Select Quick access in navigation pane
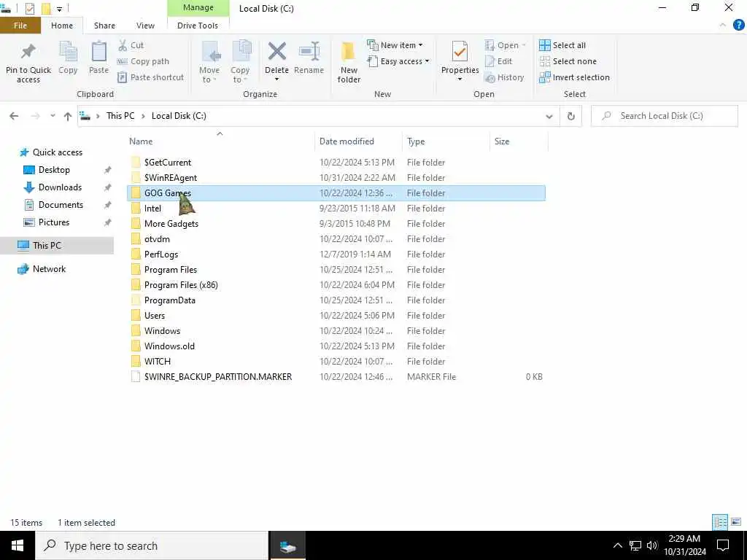747x560 pixels. pyautogui.click(x=57, y=152)
